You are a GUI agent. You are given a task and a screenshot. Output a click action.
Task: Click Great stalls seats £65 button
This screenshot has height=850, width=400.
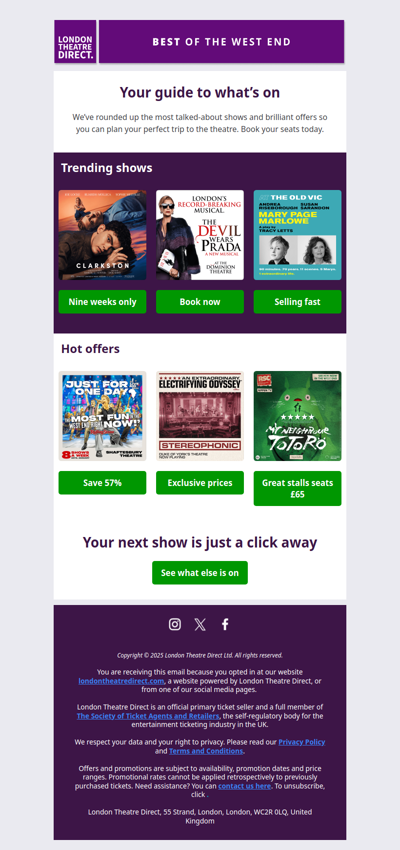tap(298, 488)
